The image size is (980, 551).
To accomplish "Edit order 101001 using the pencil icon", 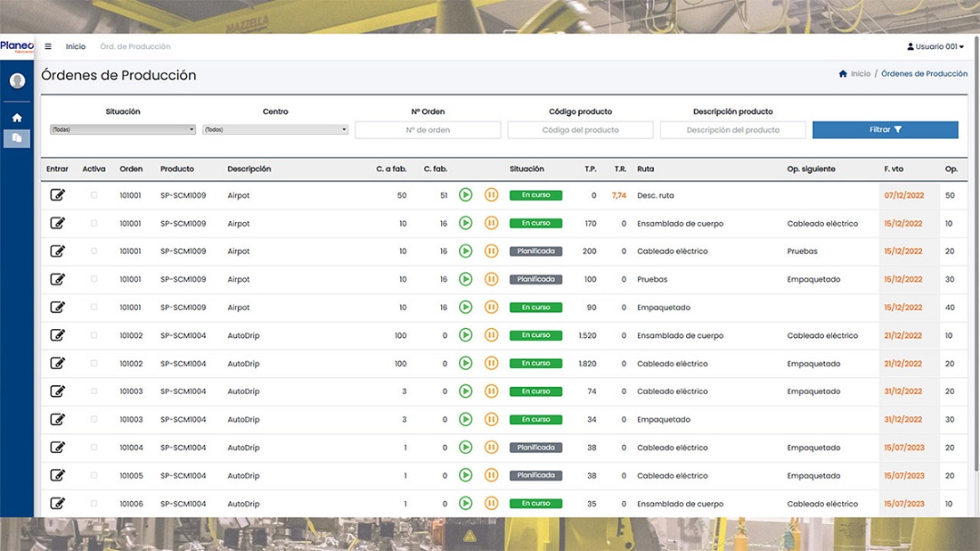I will (57, 195).
